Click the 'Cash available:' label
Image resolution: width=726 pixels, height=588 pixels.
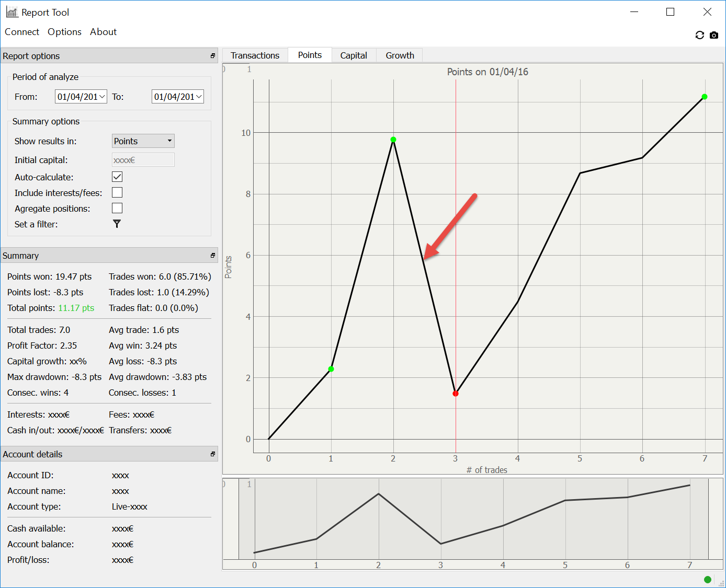37,528
